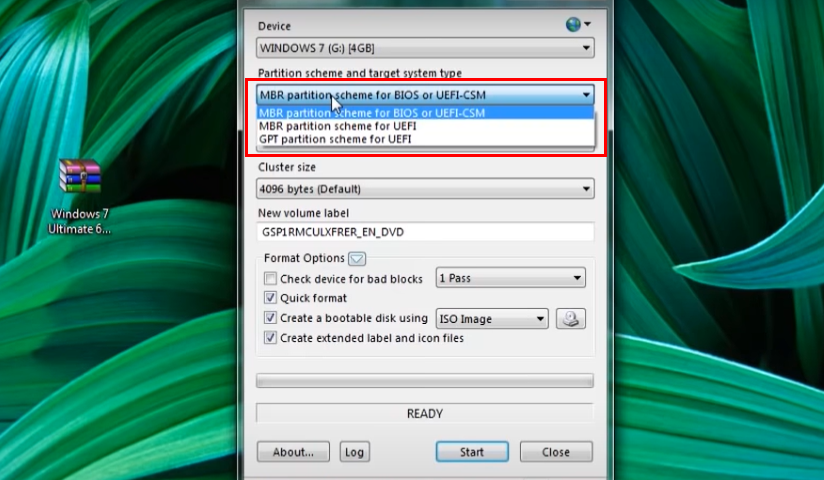Enable Check device for bad blocks
The image size is (824, 480).
pos(270,278)
